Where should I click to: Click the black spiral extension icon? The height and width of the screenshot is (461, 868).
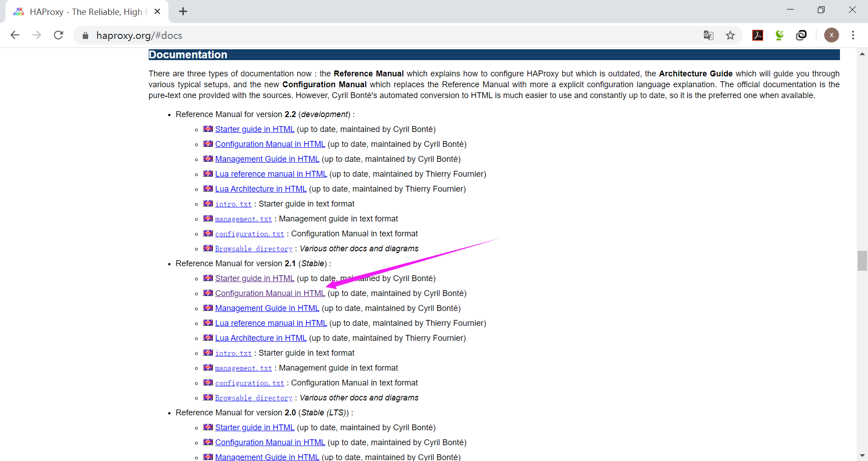pos(801,35)
